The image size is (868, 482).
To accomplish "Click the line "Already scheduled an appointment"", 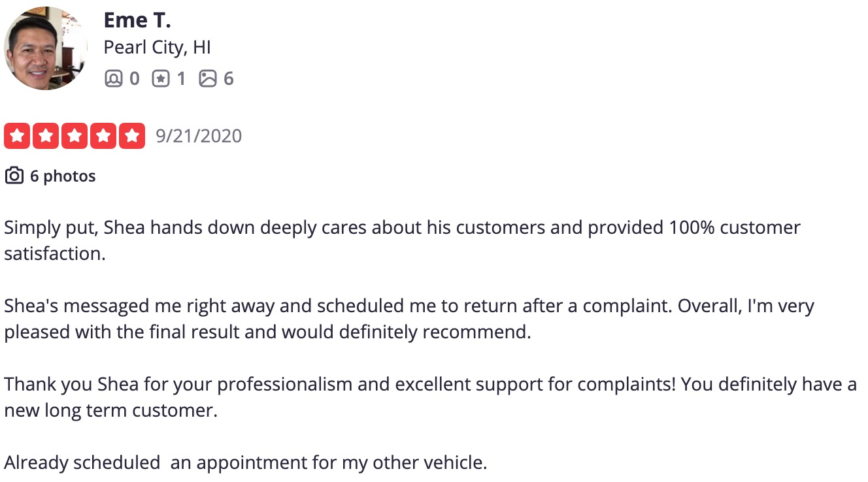I will [x=246, y=463].
